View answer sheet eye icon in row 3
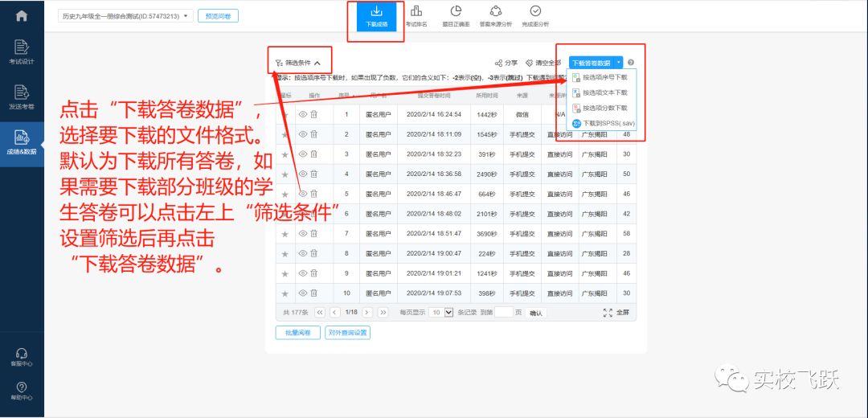The height and width of the screenshot is (418, 868). [303, 154]
